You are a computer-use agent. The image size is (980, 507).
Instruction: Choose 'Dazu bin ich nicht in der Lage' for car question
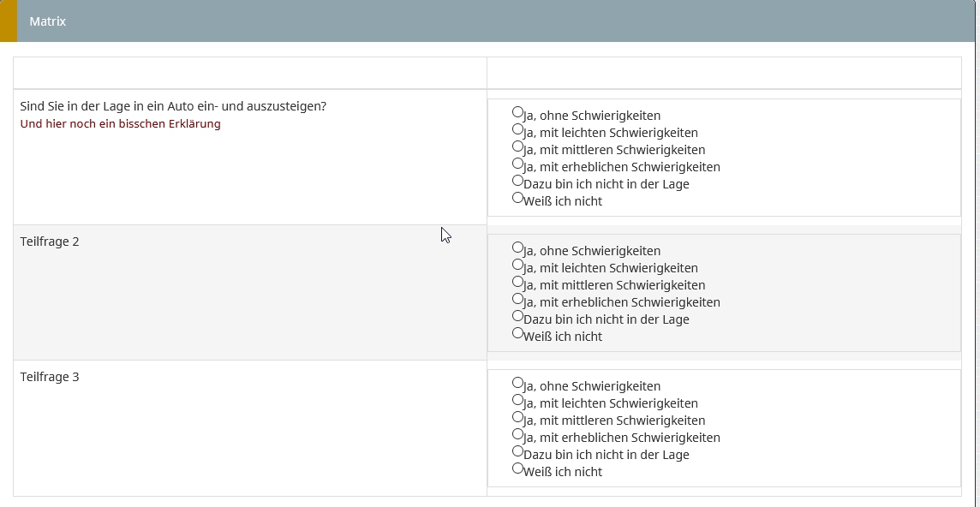pos(517,181)
